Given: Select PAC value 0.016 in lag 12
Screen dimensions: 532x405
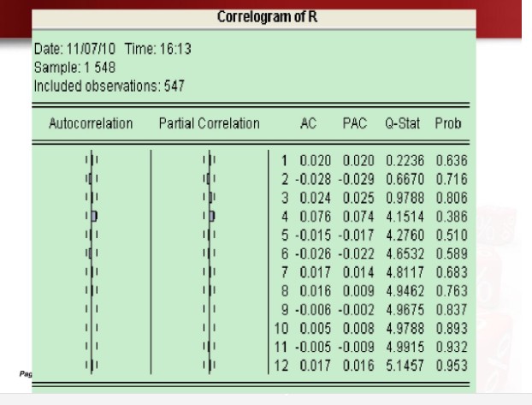Looking at the screenshot, I should coord(358,366).
